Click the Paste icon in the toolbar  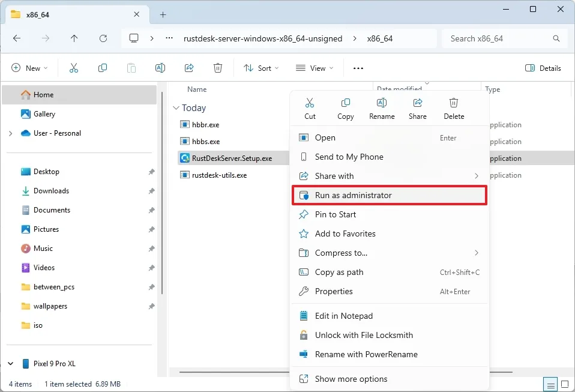131,68
